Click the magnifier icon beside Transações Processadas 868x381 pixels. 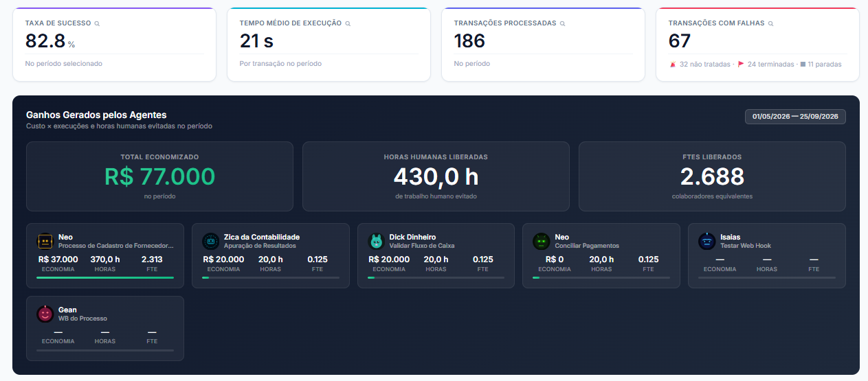click(x=562, y=23)
